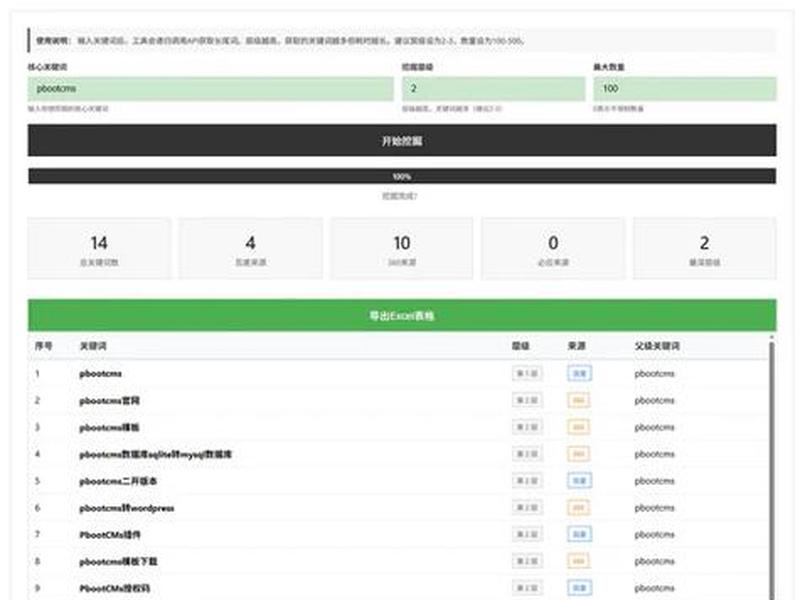The image size is (800, 600).
Task: Click parent keyword pbootcms in row 4
Action: pos(655,455)
